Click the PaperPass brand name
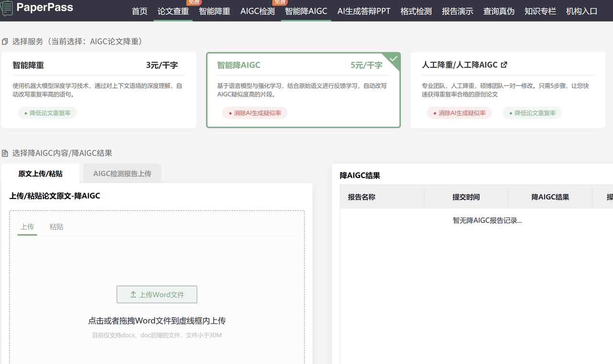Image resolution: width=613 pixels, height=364 pixels. tap(45, 7)
